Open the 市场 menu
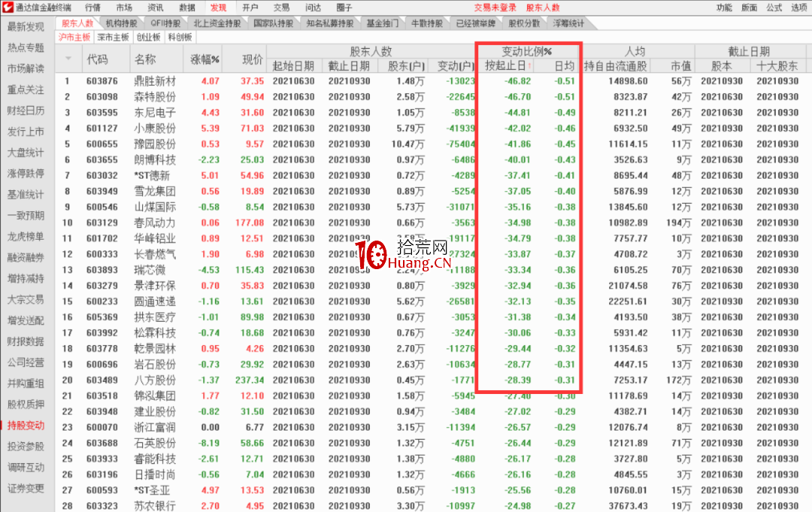The image size is (812, 512). coord(124,8)
